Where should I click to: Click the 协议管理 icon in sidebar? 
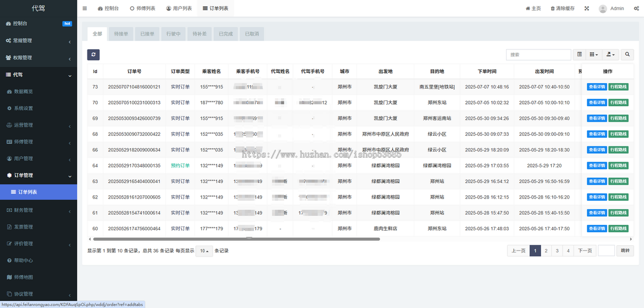tap(9, 294)
